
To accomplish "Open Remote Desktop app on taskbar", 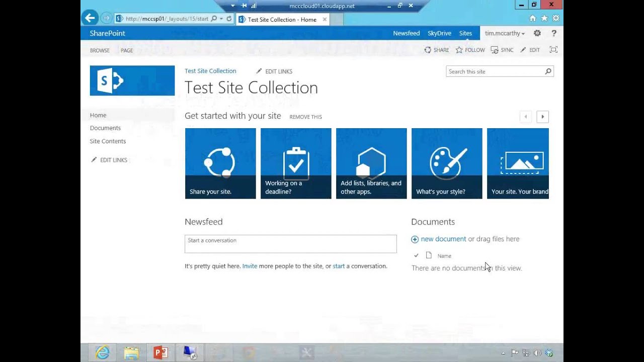I will tap(190, 353).
